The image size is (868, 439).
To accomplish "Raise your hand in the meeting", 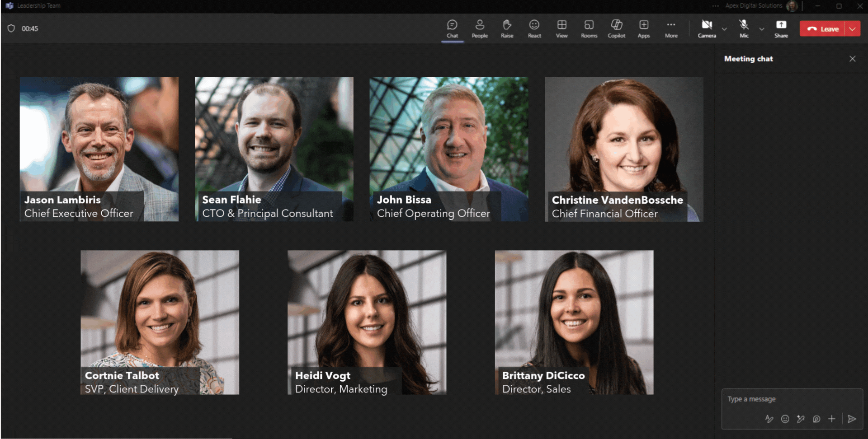I will coord(507,28).
